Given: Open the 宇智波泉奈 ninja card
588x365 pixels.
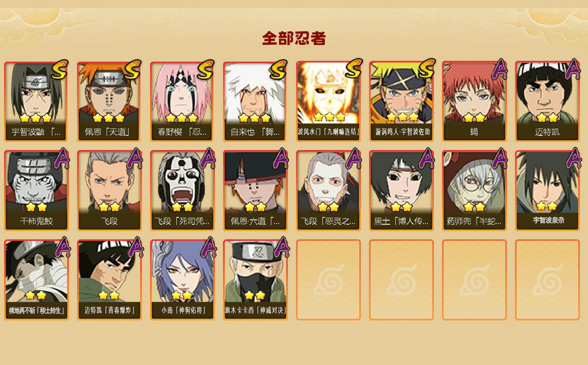Looking at the screenshot, I should [x=547, y=191].
